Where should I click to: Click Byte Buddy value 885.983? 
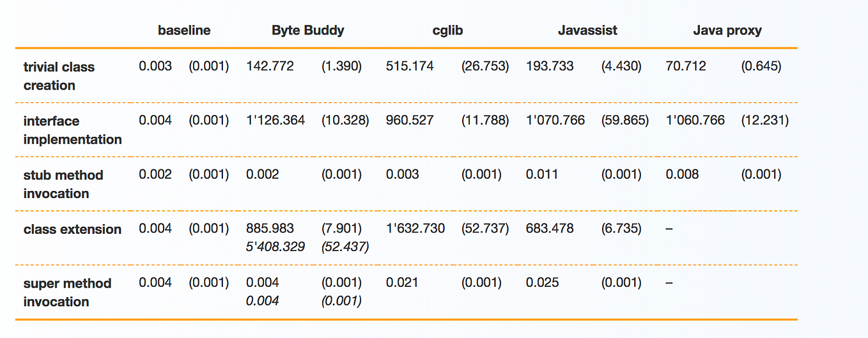click(x=270, y=228)
